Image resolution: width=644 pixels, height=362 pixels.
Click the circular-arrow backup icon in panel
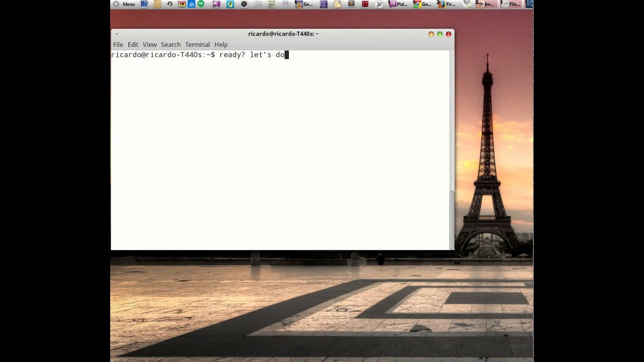pyautogui.click(x=170, y=4)
